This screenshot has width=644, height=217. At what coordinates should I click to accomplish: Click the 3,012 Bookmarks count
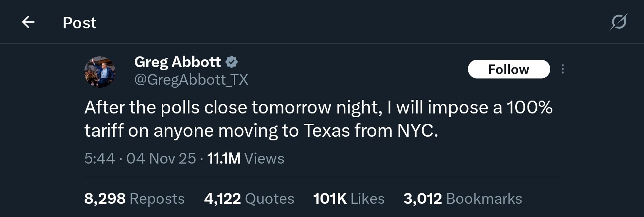click(x=462, y=199)
